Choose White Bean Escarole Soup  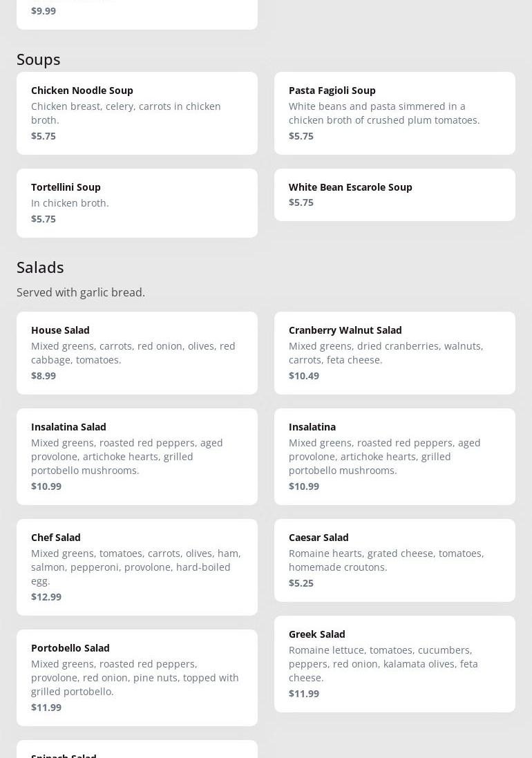pyautogui.click(x=395, y=194)
